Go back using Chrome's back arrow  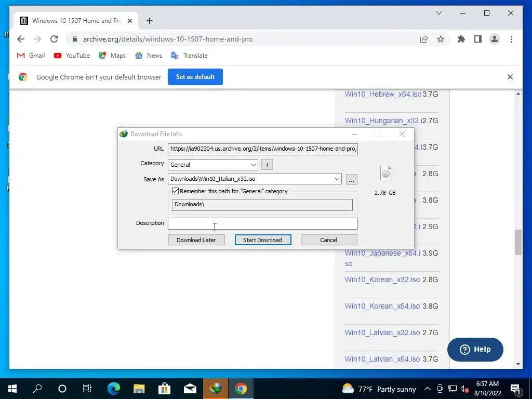21,39
